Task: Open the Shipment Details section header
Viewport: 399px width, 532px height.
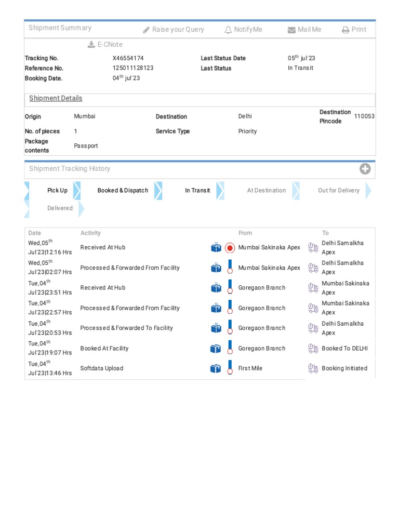Action: pyautogui.click(x=56, y=98)
